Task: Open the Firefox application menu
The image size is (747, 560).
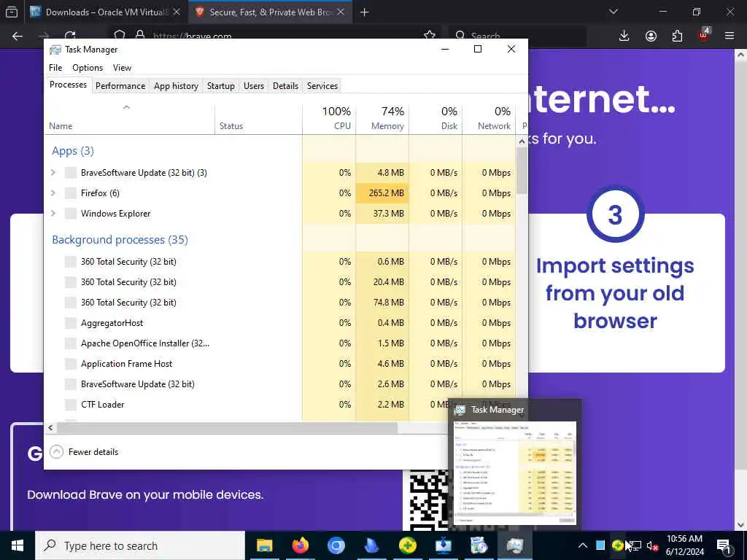Action: pos(729,36)
